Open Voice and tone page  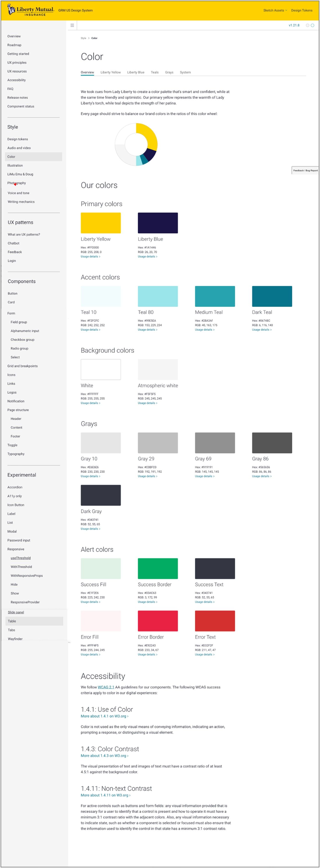point(19,193)
